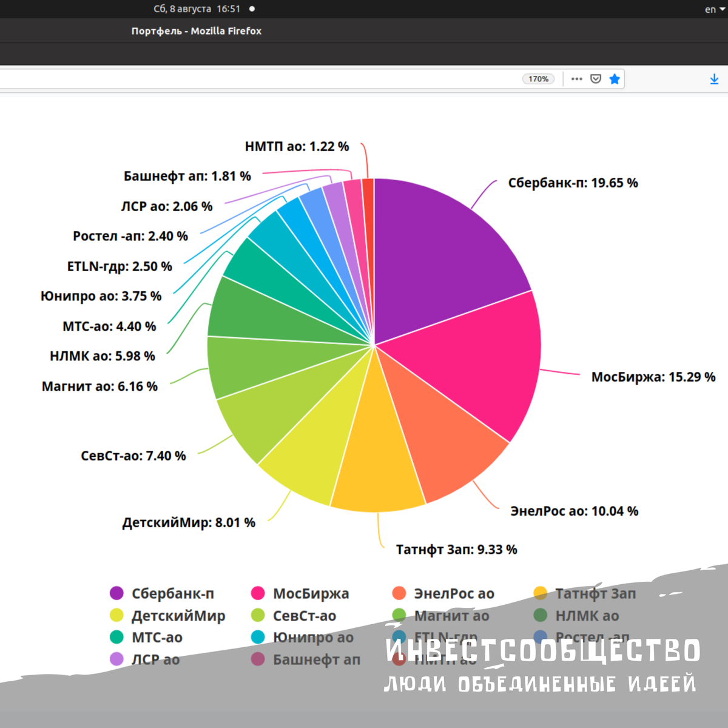The height and width of the screenshot is (728, 728).
Task: Toggle НЛМК ао legend item
Action: pyautogui.click(x=576, y=616)
